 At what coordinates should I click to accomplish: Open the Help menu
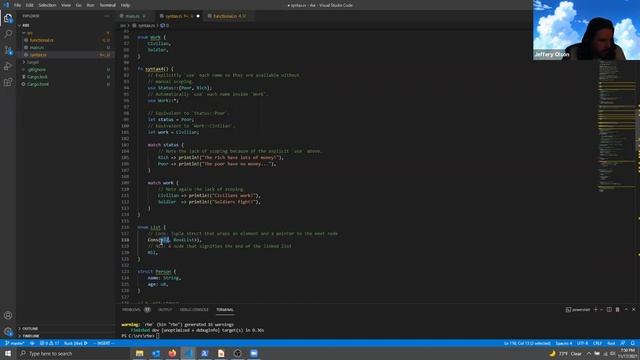[x=125, y=5]
